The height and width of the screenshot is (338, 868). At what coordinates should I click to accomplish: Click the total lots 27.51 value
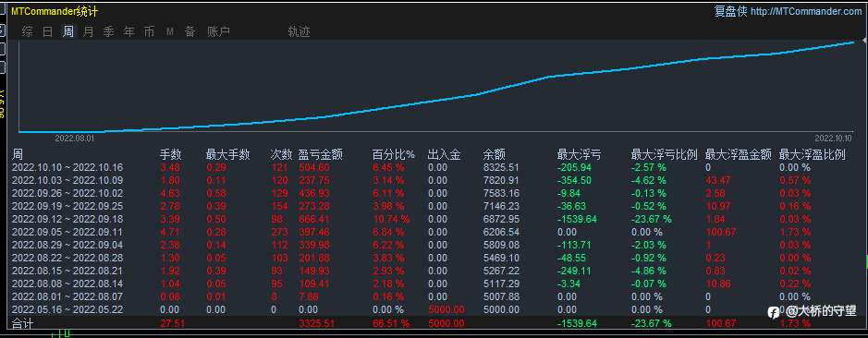(x=172, y=323)
